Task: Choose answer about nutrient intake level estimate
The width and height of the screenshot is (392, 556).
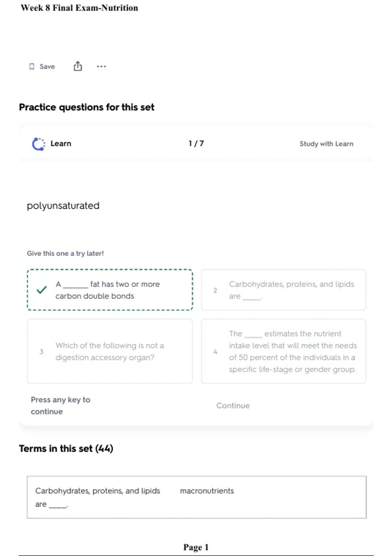Action: 284,351
